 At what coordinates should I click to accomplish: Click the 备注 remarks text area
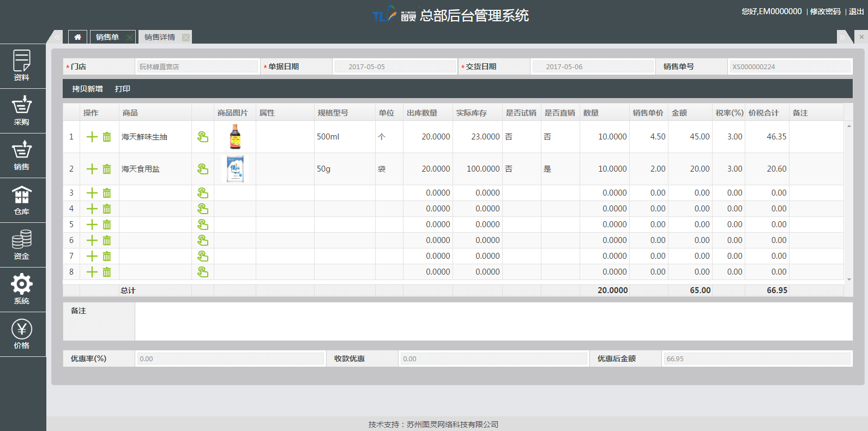(493, 321)
